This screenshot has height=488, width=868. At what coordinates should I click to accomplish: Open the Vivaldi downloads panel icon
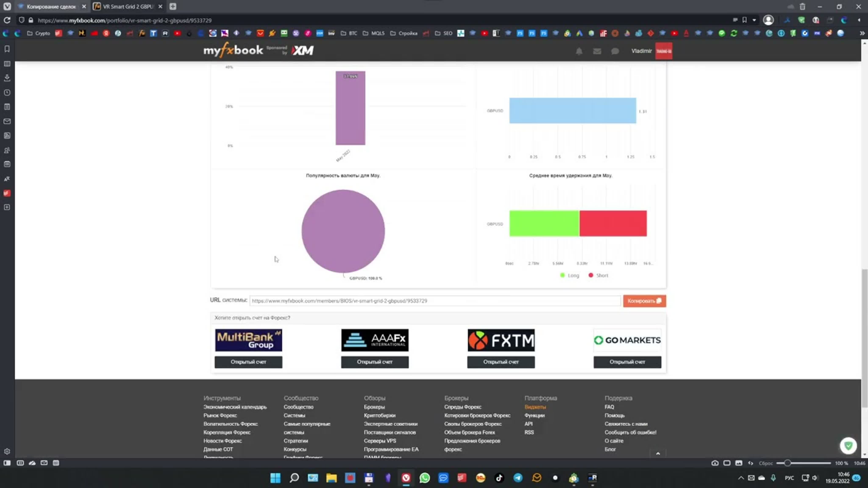click(7, 78)
